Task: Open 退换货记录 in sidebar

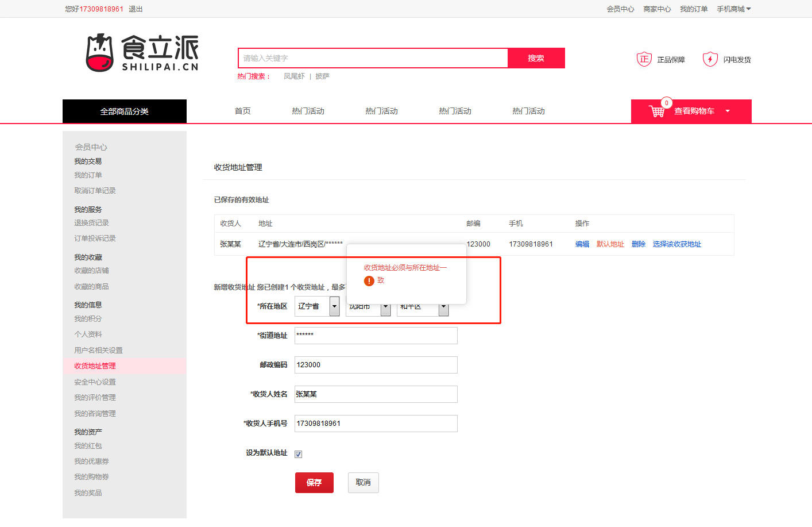Action: (x=91, y=223)
